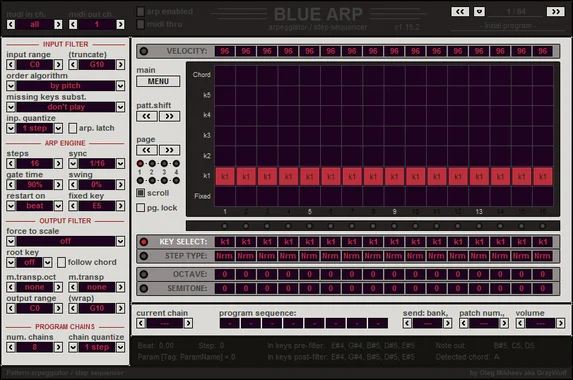The image size is (573, 380).
Task: Set Chord cell in step 1 of grid
Action: pyautogui.click(x=225, y=75)
